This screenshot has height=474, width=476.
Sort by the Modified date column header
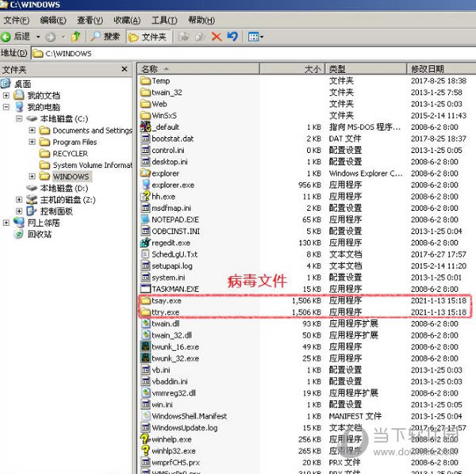(x=441, y=69)
